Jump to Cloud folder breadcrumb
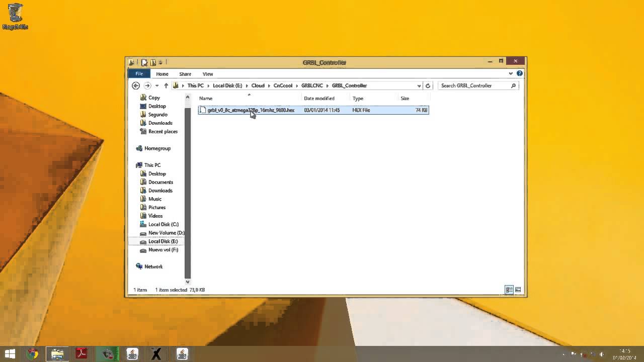 (x=258, y=85)
